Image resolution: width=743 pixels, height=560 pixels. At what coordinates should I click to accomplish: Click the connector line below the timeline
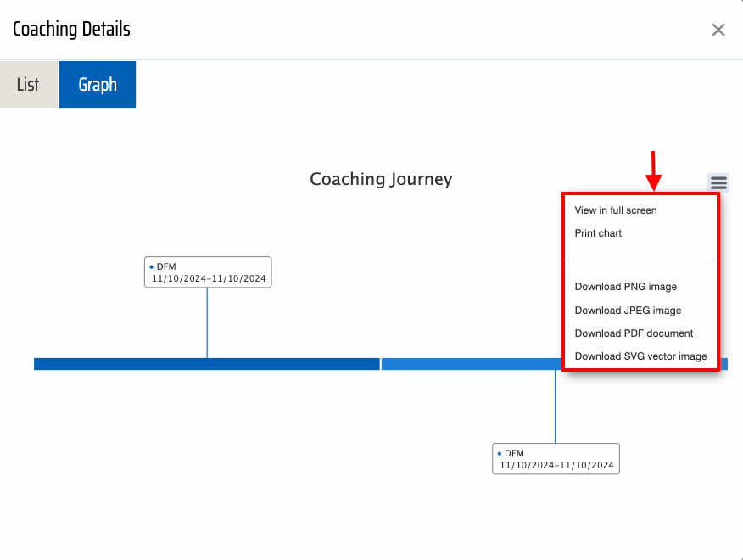[x=555, y=406]
